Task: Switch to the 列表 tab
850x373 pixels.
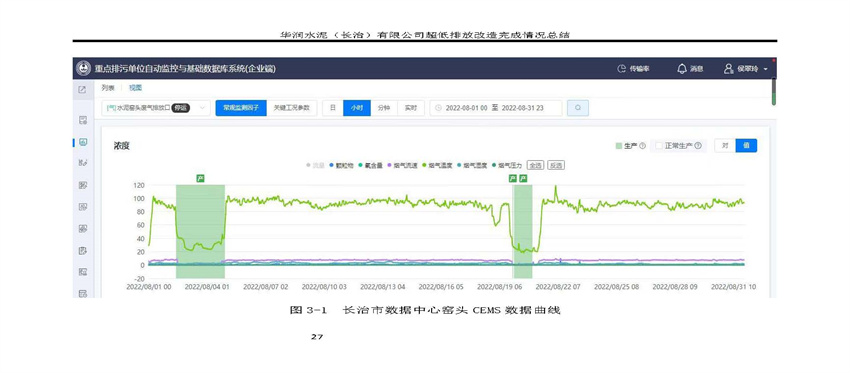Action: click(x=108, y=88)
